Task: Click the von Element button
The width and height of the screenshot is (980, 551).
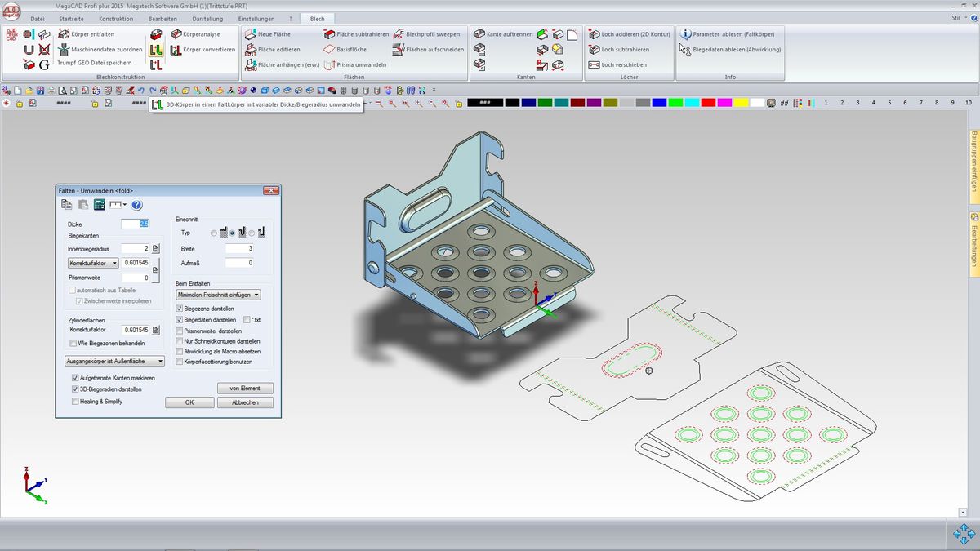Action: coord(245,389)
